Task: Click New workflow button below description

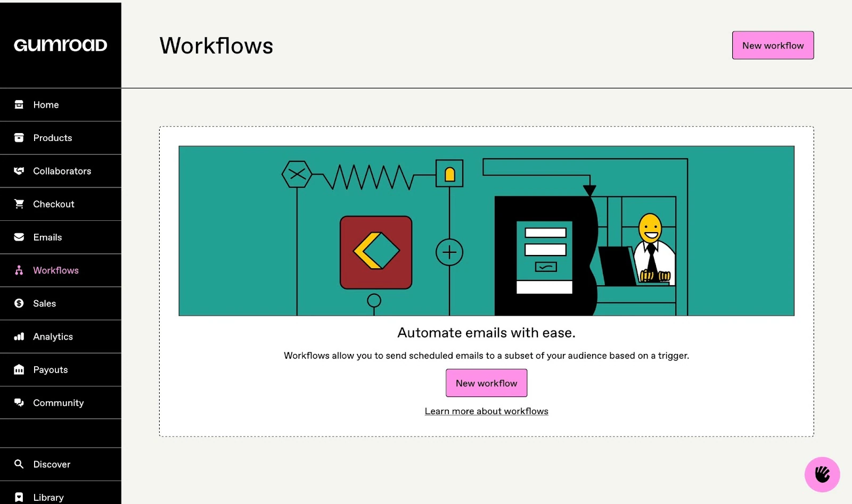Action: (486, 383)
